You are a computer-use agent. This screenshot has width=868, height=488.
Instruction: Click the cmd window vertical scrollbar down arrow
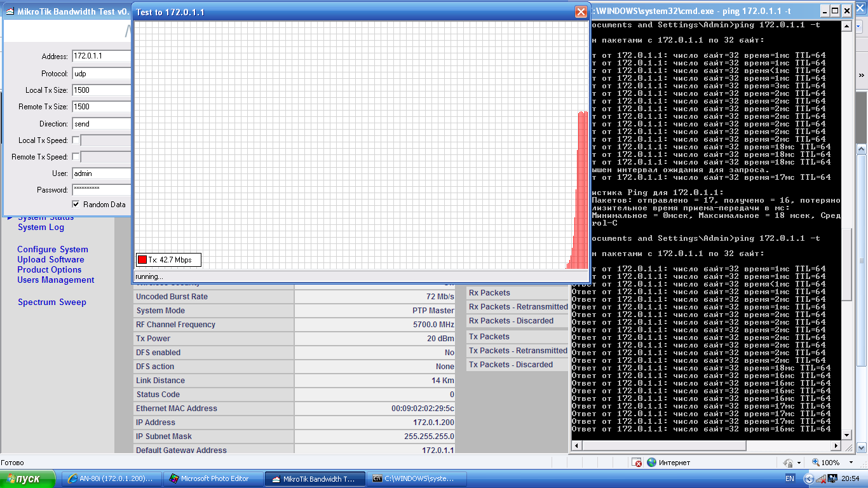[x=846, y=435]
